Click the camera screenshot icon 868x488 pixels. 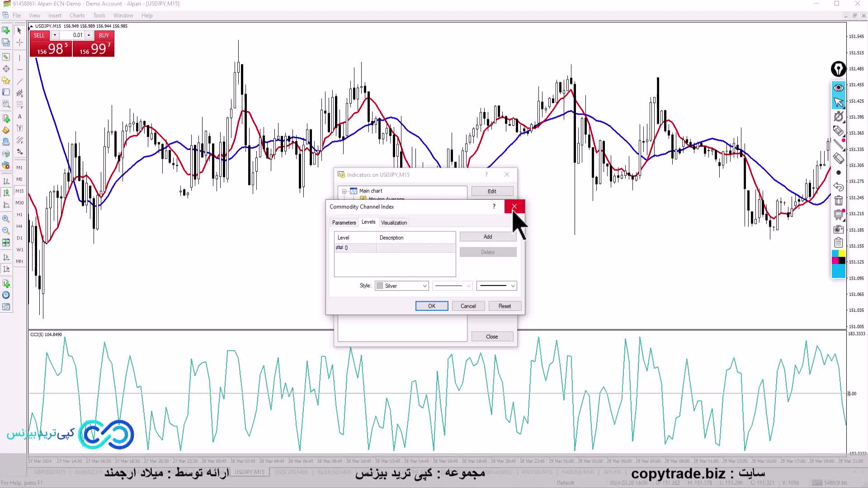point(839,230)
